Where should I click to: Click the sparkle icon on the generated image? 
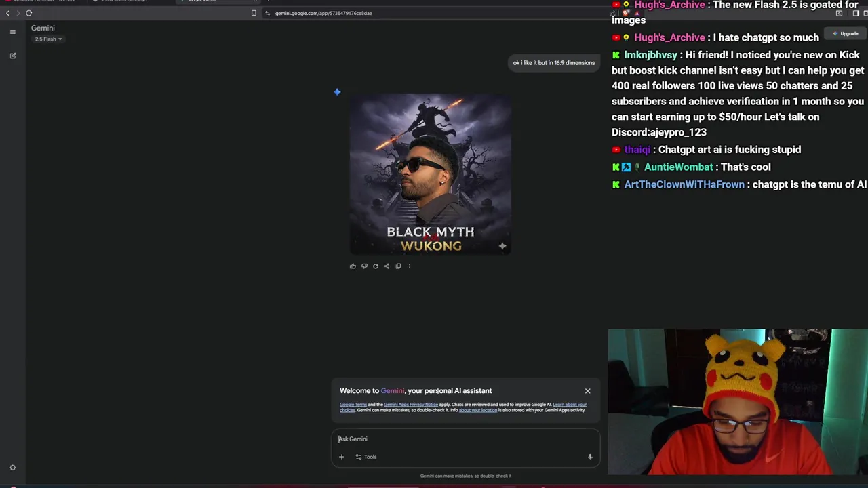click(x=502, y=246)
